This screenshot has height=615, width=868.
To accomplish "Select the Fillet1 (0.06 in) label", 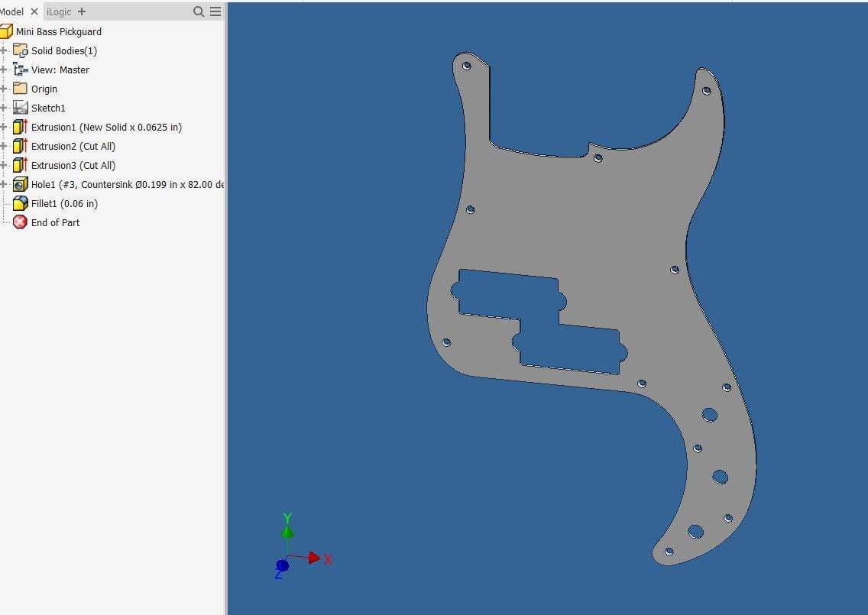I will pos(64,204).
